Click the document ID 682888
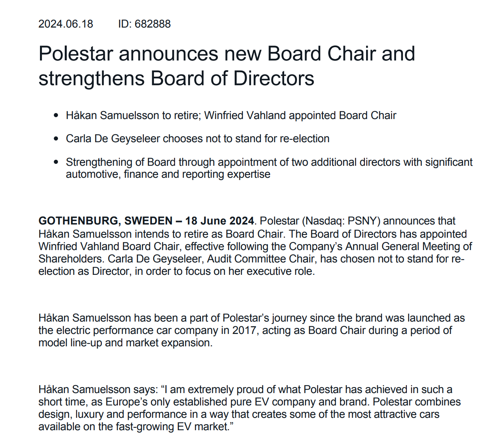 pyautogui.click(x=152, y=24)
